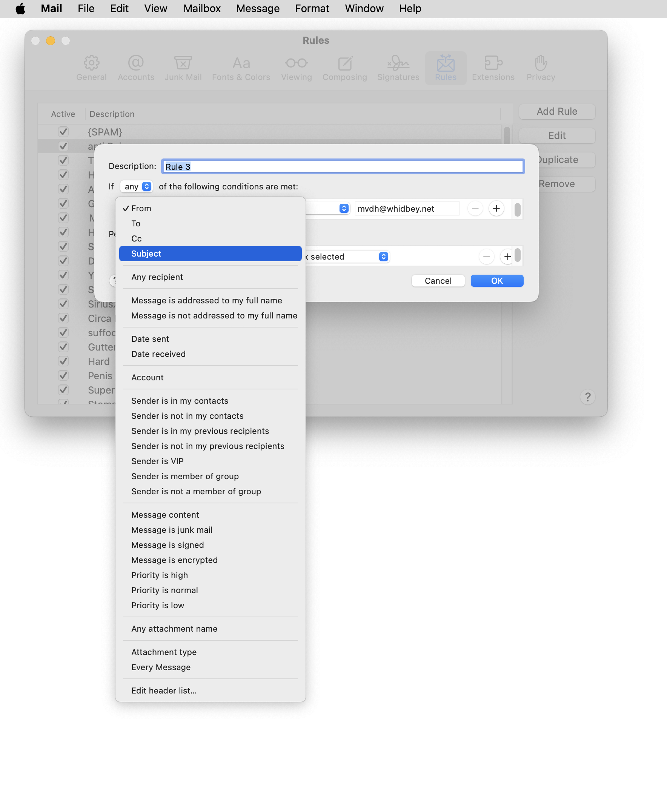
Task: Choose Any recipient from the menu
Action: coord(210,277)
